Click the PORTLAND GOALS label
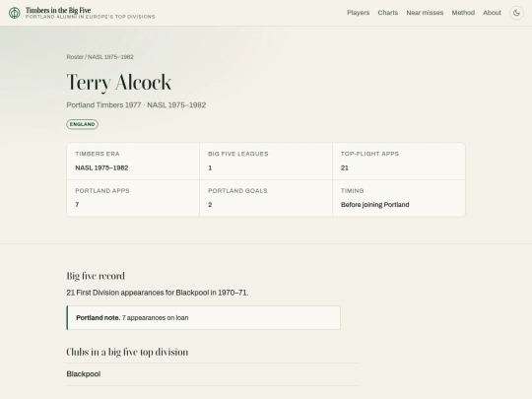The width and height of the screenshot is (532, 399). point(237,191)
